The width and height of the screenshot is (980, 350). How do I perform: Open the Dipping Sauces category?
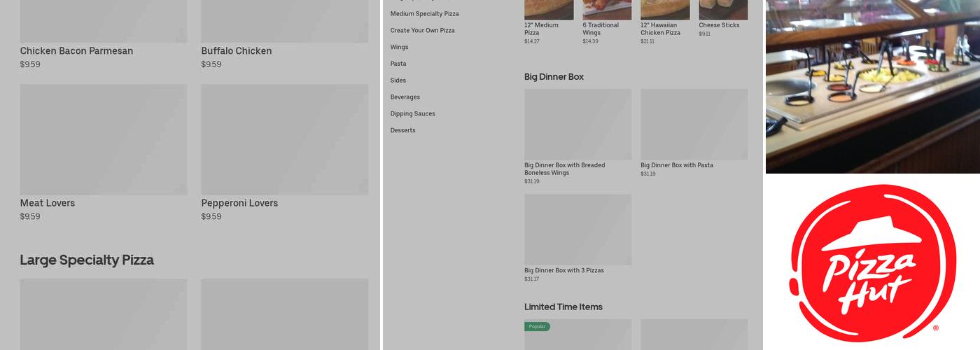413,114
